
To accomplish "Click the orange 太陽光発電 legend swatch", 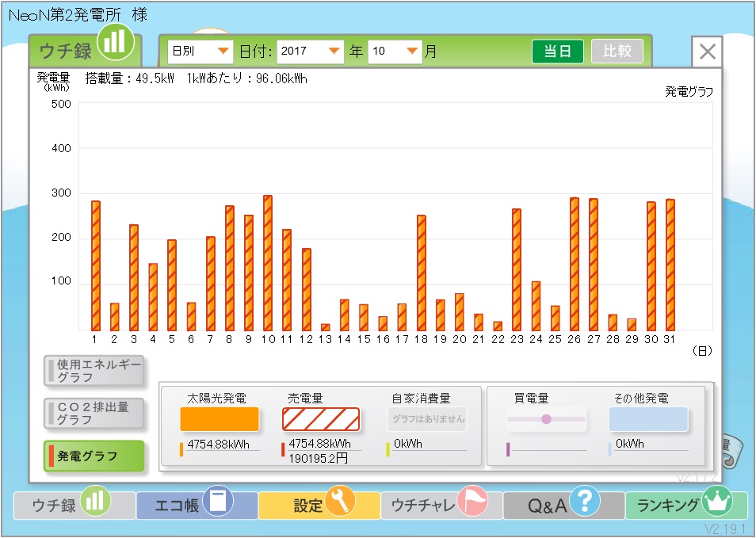I will (x=220, y=419).
